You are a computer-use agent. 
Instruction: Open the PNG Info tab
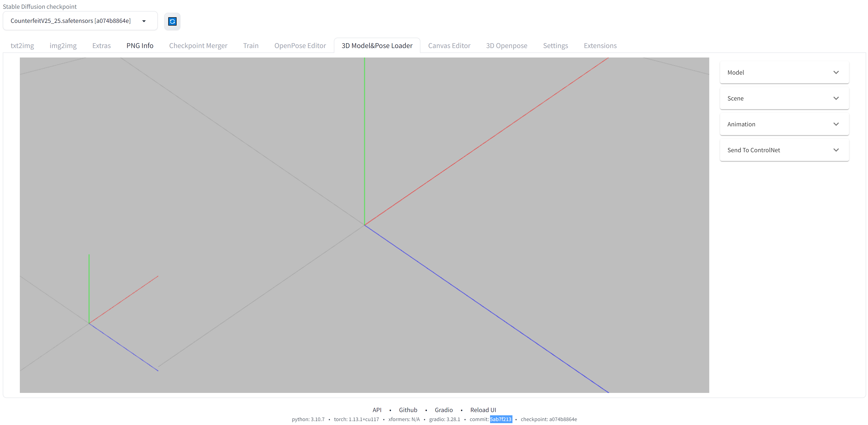(140, 46)
